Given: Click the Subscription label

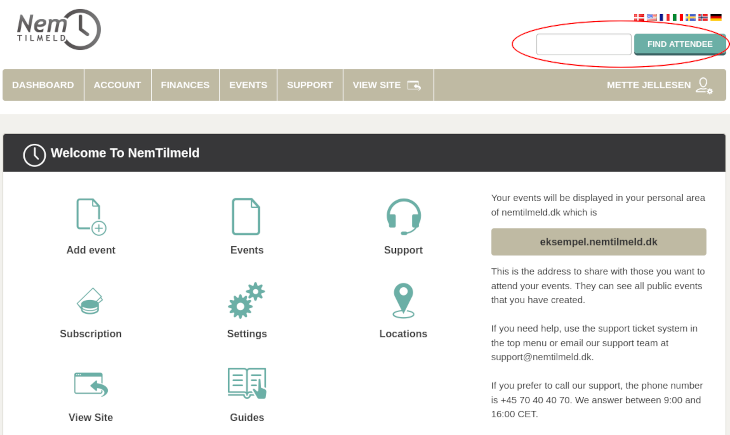Looking at the screenshot, I should pyautogui.click(x=91, y=334).
